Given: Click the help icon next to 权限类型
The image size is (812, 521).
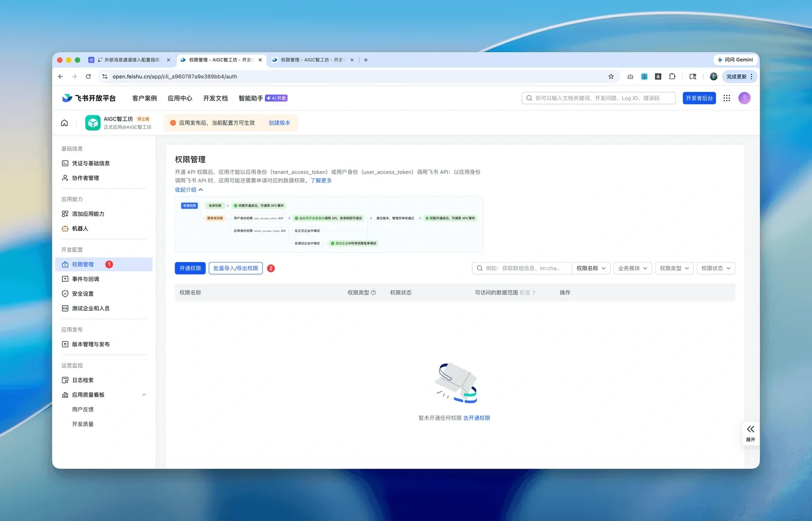Looking at the screenshot, I should [374, 292].
